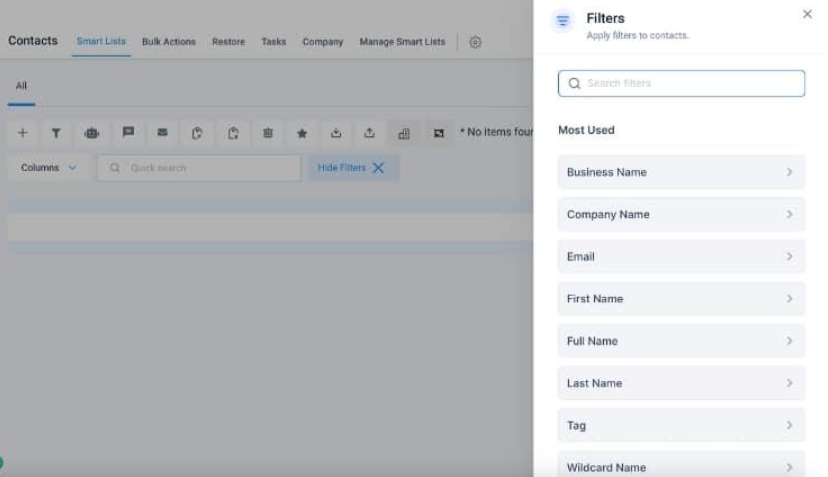Select the Business Name filter

pyautogui.click(x=681, y=172)
